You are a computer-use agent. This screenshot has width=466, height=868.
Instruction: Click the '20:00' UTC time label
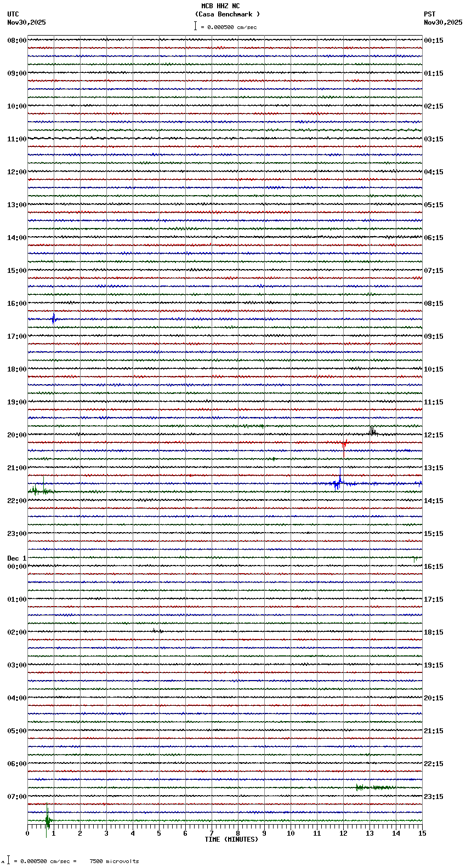tap(16, 435)
